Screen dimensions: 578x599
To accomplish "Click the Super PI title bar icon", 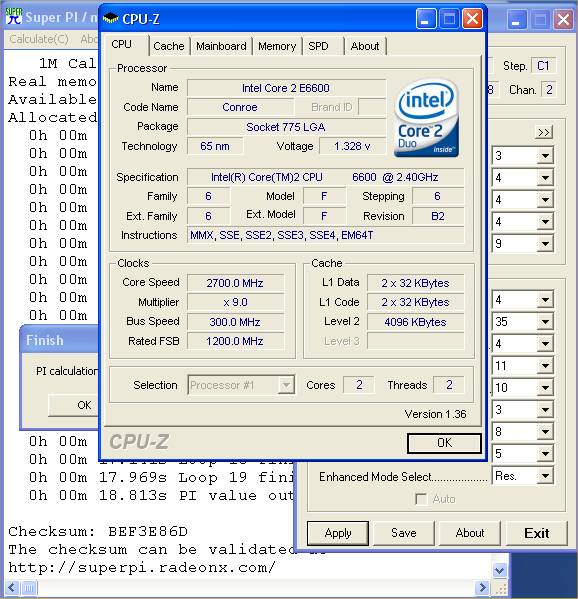I will click(14, 17).
